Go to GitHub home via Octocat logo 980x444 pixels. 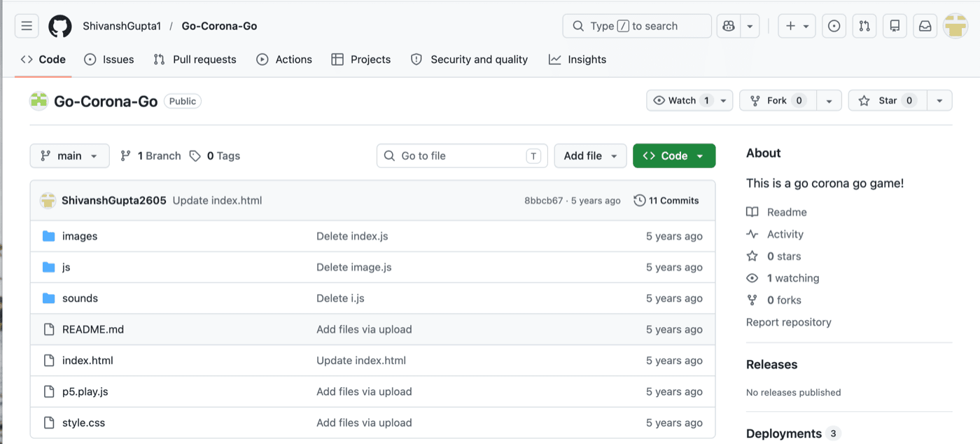(60, 26)
